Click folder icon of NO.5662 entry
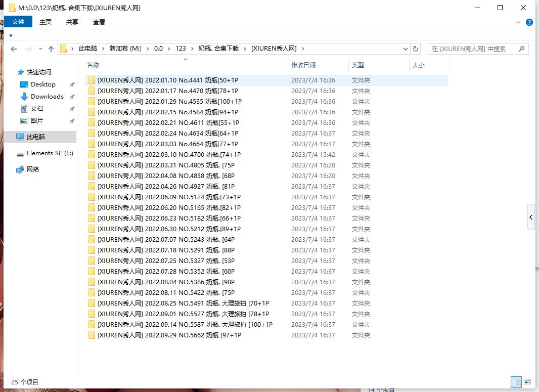This screenshot has height=392, width=539. click(92, 335)
